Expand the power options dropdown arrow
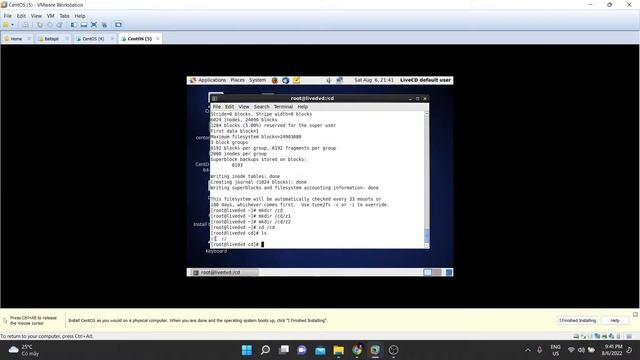The image size is (640, 360). tap(13, 25)
